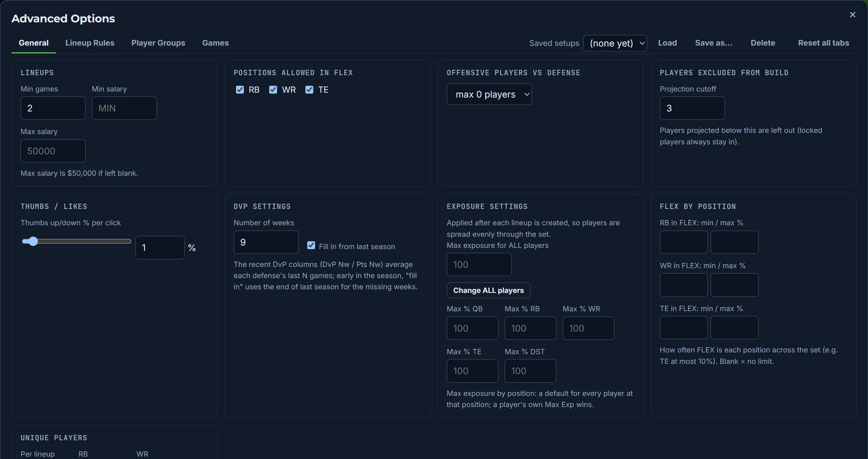Click Max exposure for ALL players field
The image size is (868, 459).
(x=479, y=265)
